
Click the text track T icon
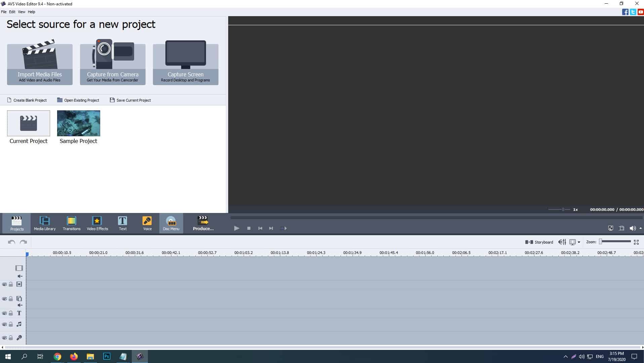coord(19,313)
